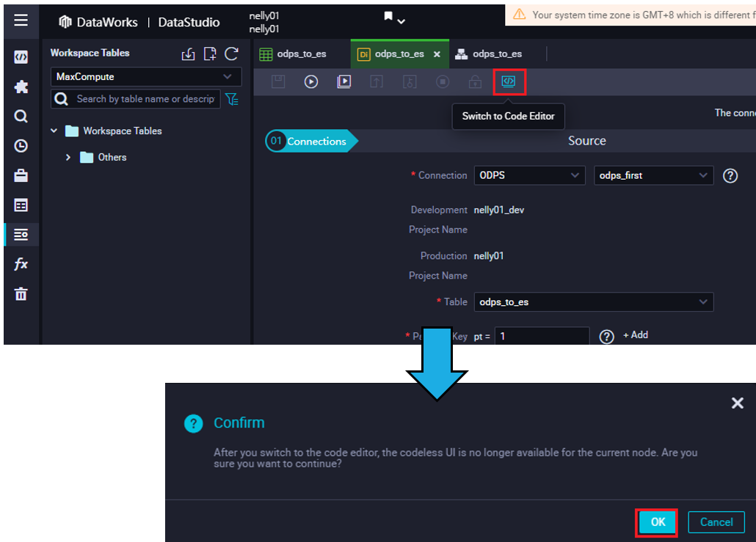Click the + Add partition link
Image resolution: width=756 pixels, height=542 pixels.
(x=636, y=335)
